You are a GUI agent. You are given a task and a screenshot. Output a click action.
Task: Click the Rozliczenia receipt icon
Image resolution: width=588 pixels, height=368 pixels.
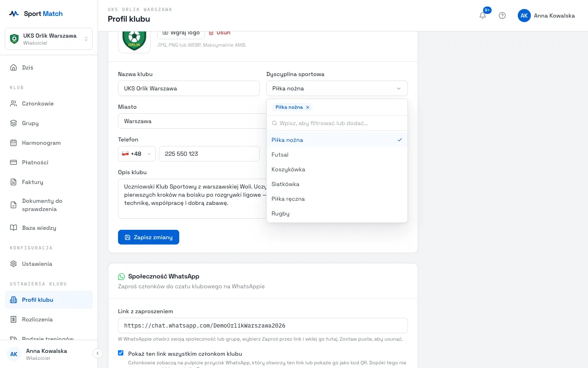tap(13, 319)
